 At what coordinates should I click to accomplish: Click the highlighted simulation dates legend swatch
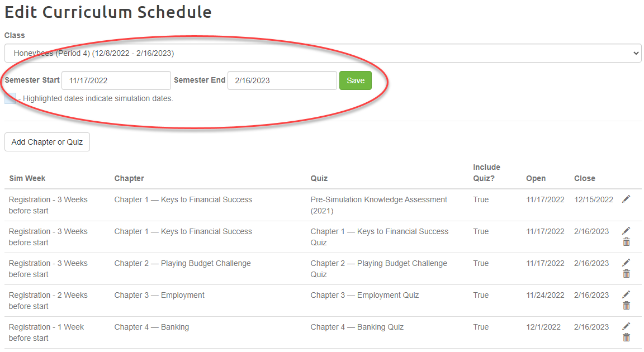pyautogui.click(x=10, y=98)
